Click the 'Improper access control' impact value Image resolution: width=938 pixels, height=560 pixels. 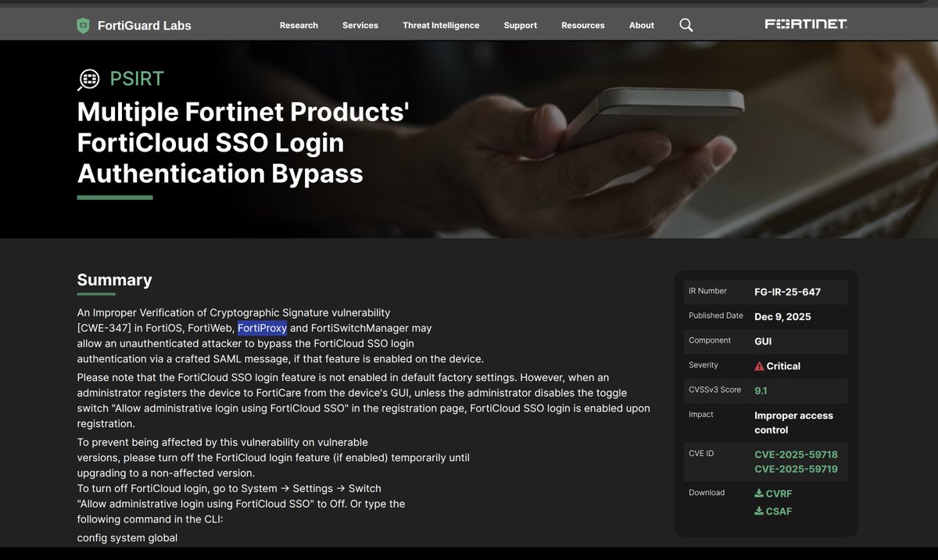tap(793, 423)
